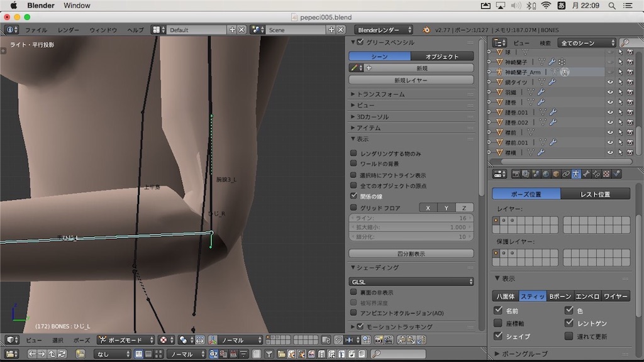
Task: Select Bボーン bone display type
Action: pos(560,296)
